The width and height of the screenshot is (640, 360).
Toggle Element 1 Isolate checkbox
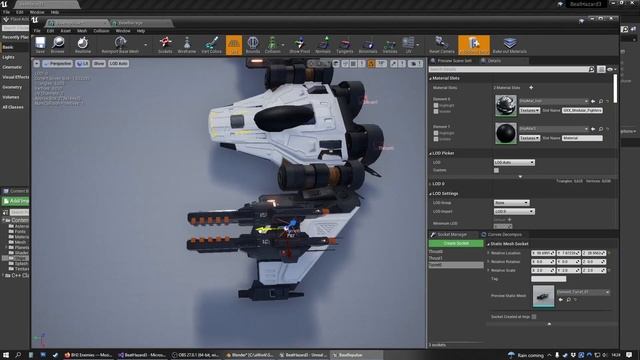(436, 139)
